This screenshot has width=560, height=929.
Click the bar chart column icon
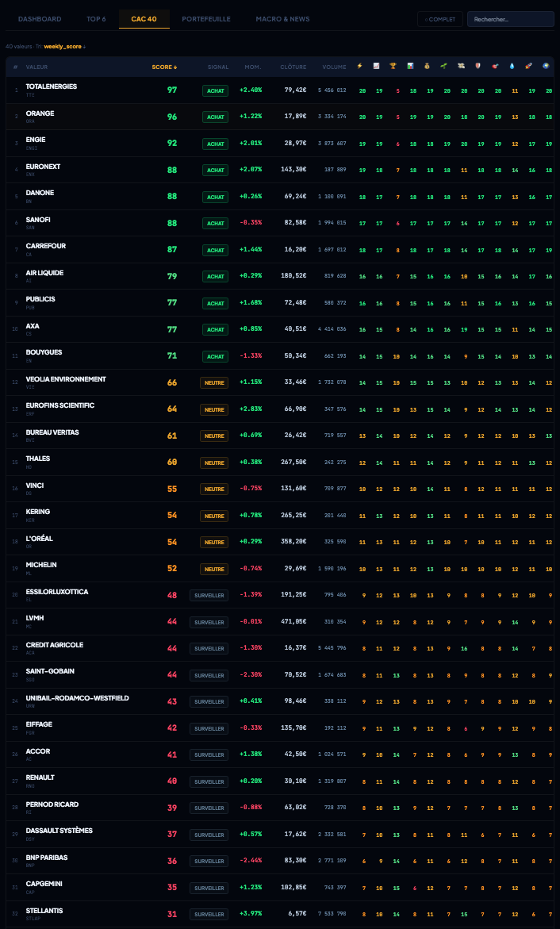click(410, 66)
